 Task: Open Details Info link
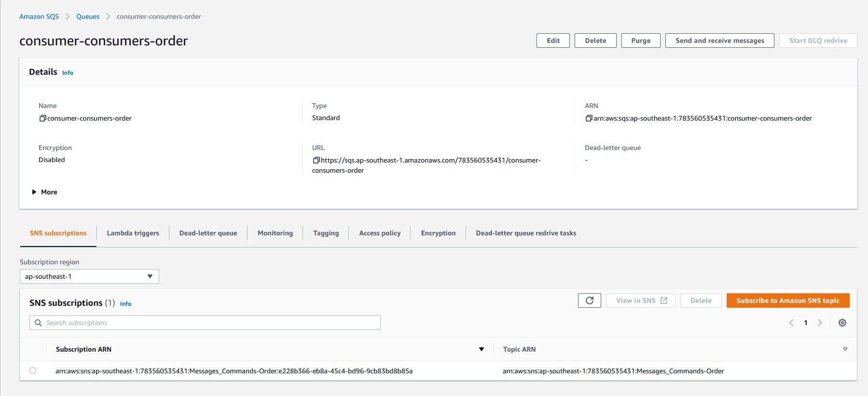coord(68,73)
